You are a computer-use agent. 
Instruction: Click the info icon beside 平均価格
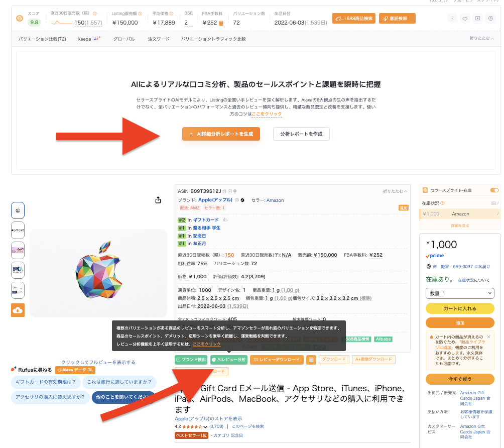point(171,14)
